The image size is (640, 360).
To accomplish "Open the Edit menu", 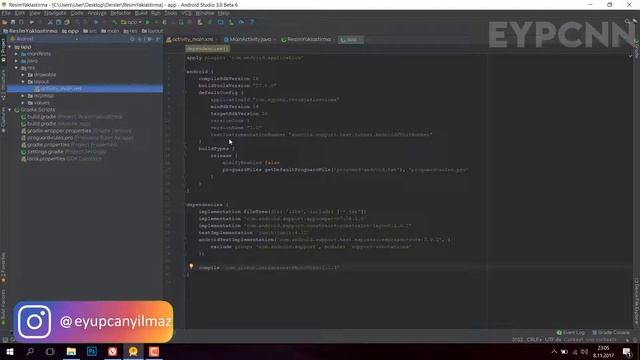I will (x=20, y=13).
